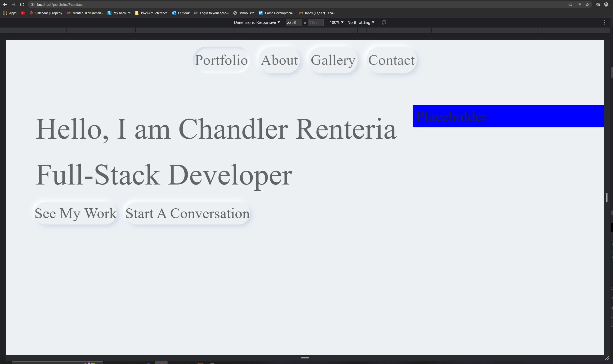This screenshot has height=364, width=613.
Task: Click the blue Placeholder box
Action: [508, 116]
